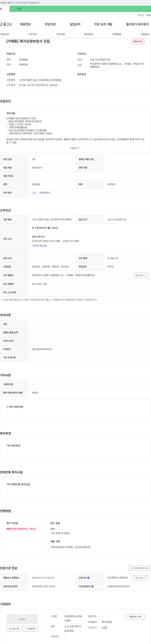The width and height of the screenshot is (151, 644).
Task: Click the 근무시간 협의가능 tag
Action: pos(40,246)
